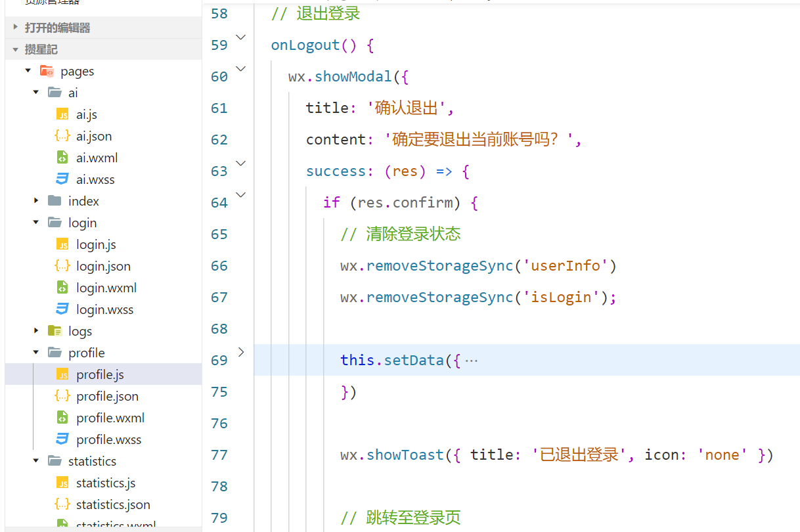Click the profile.js file icon
Image resolution: width=800 pixels, height=532 pixels.
(62, 374)
